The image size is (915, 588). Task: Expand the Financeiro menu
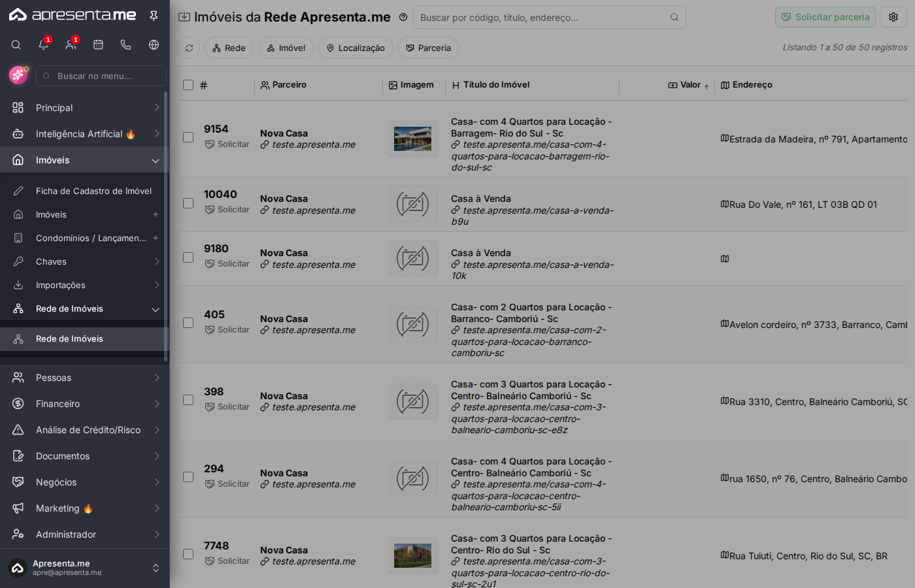85,404
